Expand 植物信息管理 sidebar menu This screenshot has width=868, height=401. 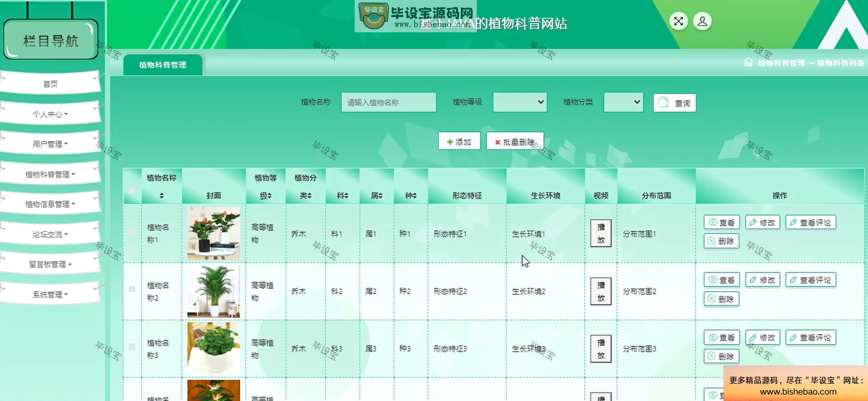tap(50, 204)
